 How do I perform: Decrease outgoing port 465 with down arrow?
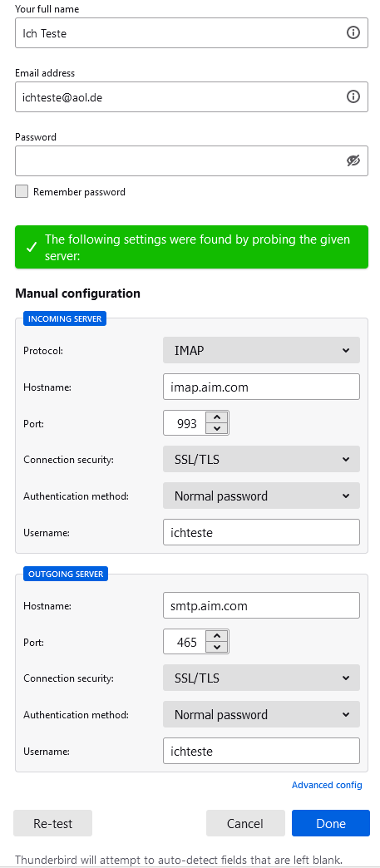click(x=217, y=647)
